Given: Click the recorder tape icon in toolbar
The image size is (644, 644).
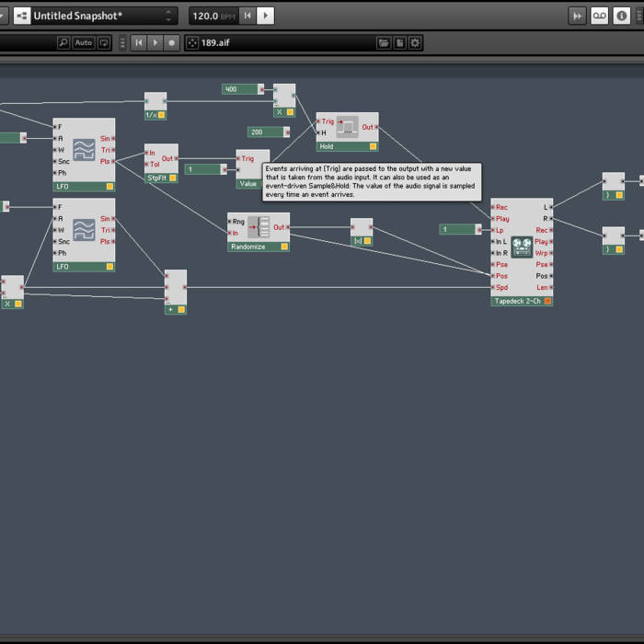Looking at the screenshot, I should click(600, 16).
